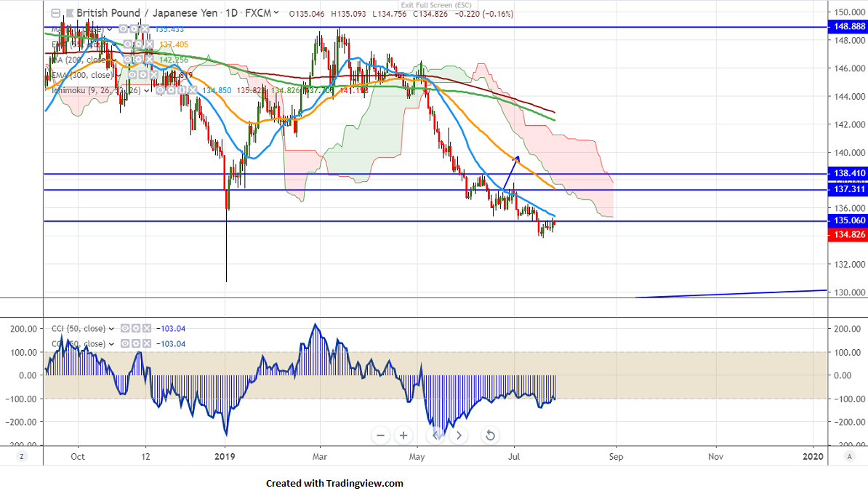Open Ichimoku settings gear
Image resolution: width=868 pixels, height=491 pixels.
point(171,90)
